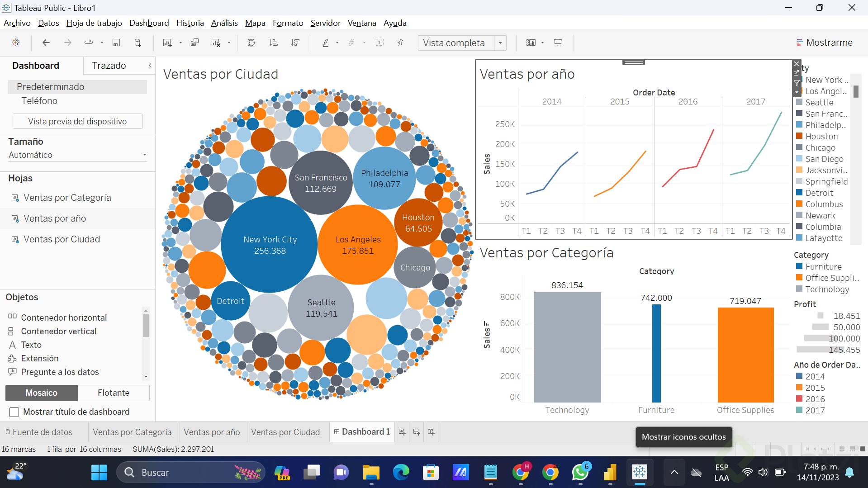
Task: Click Vista previa del dispositivo button
Action: coord(77,121)
